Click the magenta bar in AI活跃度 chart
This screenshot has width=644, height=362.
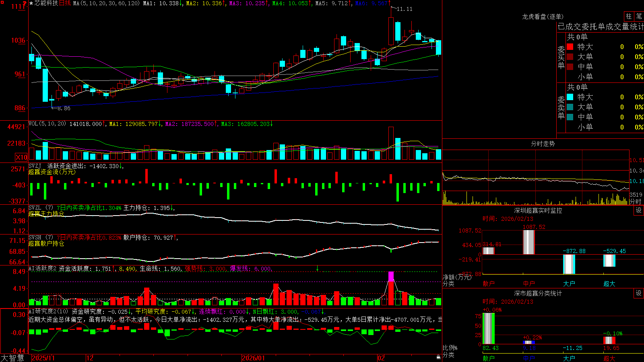point(391,276)
